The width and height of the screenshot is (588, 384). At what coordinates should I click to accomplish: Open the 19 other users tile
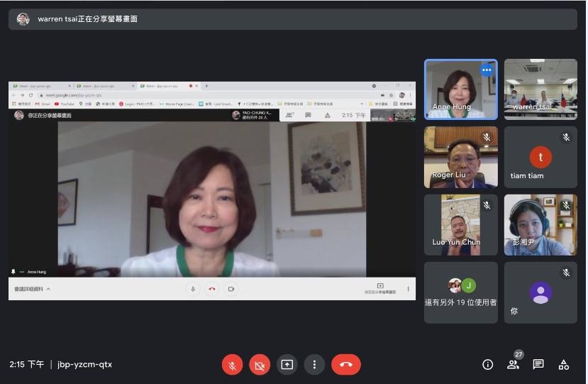click(460, 292)
